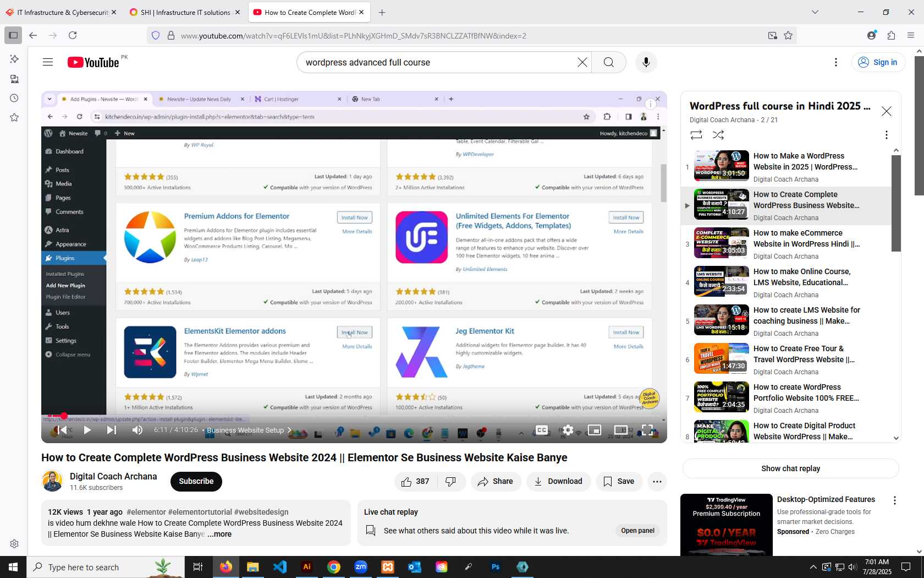List all tabs dropdown arrow

[x=815, y=12]
